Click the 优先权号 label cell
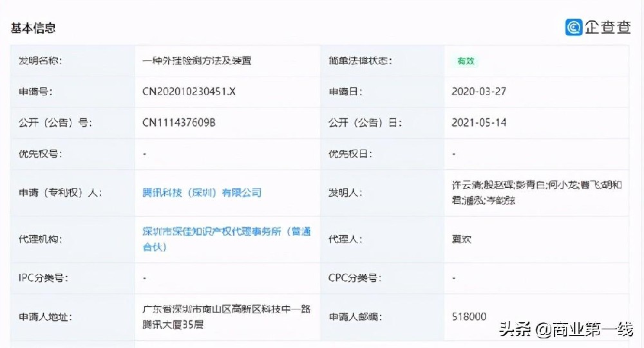 [x=73, y=154]
